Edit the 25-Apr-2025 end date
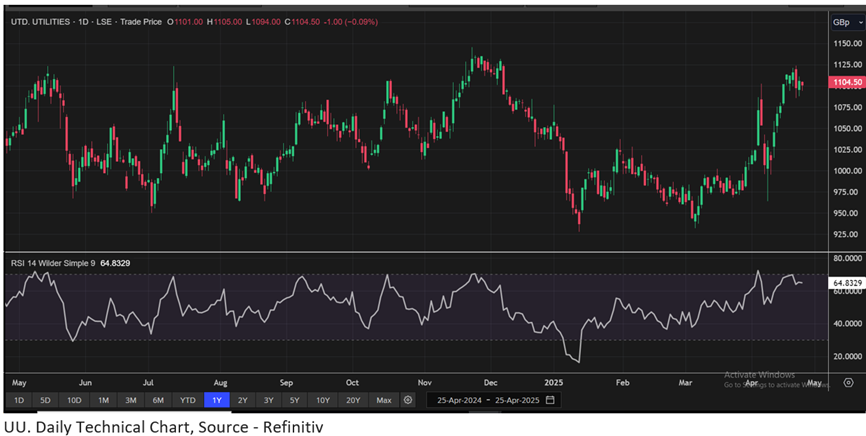This screenshot has height=436, width=866. click(518, 400)
